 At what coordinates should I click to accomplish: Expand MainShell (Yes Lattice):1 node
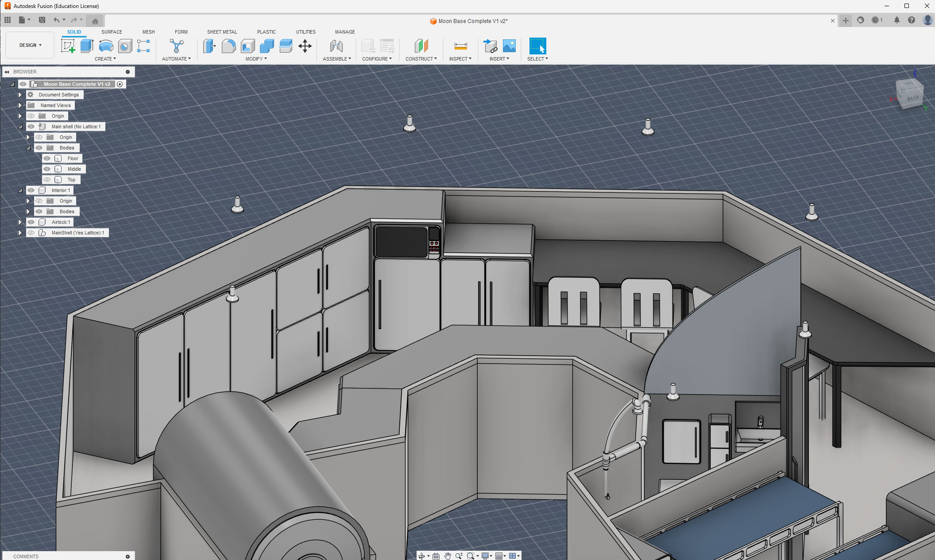[x=20, y=233]
